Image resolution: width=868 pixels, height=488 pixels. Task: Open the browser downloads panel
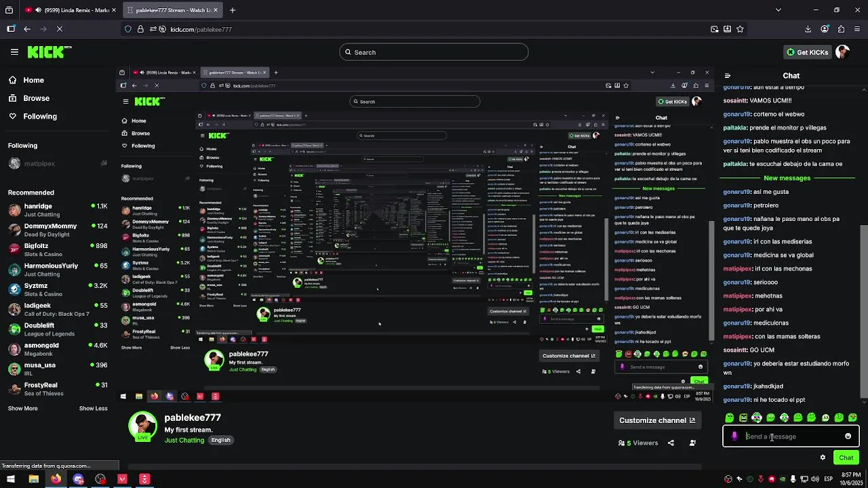(x=808, y=29)
